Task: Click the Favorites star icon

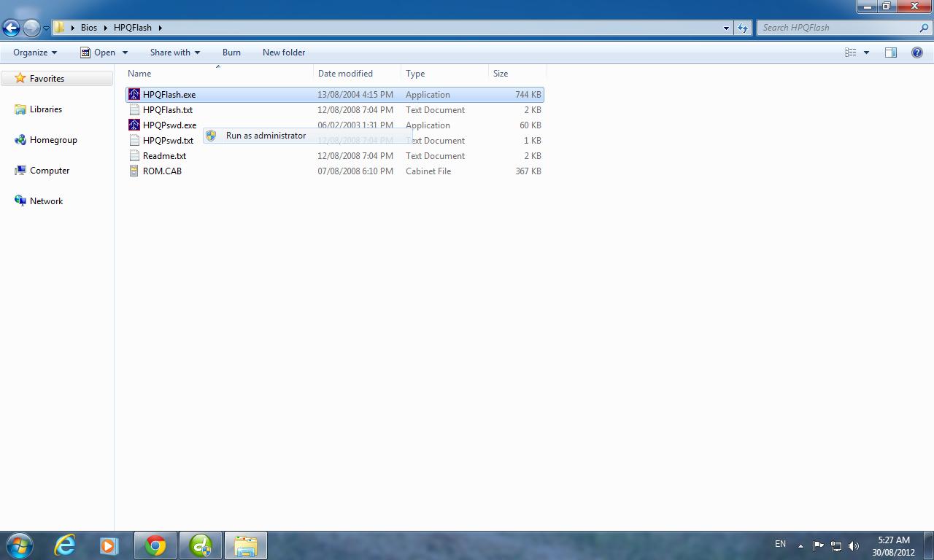Action: tap(20, 78)
